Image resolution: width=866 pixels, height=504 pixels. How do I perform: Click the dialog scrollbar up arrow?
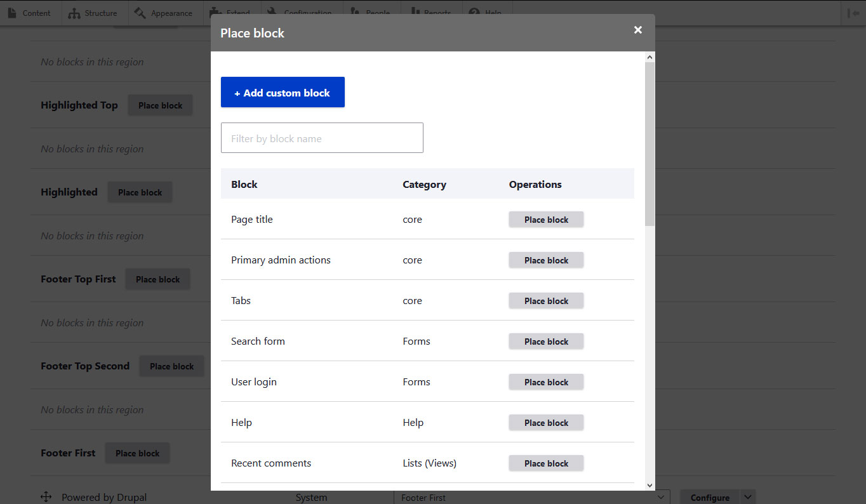pos(649,57)
